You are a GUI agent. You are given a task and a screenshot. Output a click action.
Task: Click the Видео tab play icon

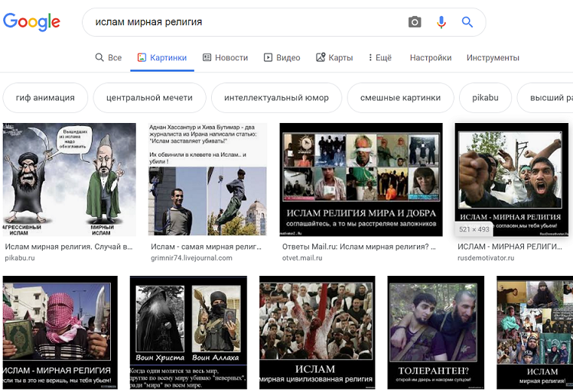268,57
